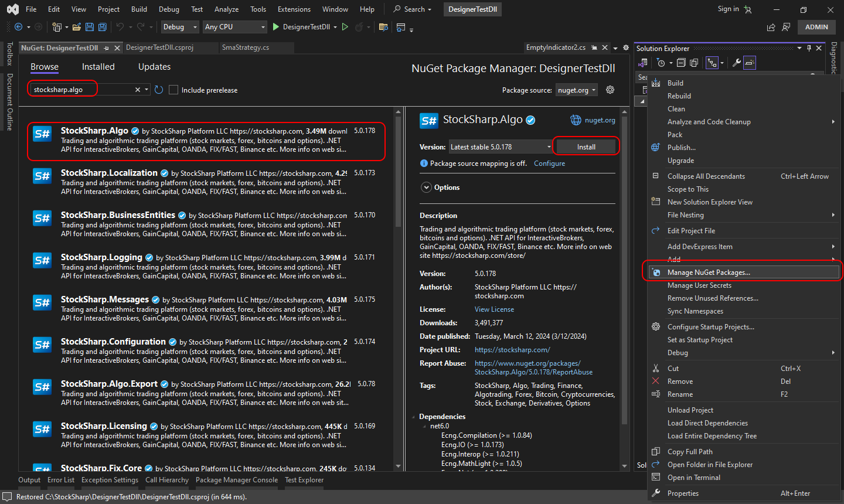The height and width of the screenshot is (504, 844).
Task: Click the Solution Explorer switch views icon
Action: [642, 63]
